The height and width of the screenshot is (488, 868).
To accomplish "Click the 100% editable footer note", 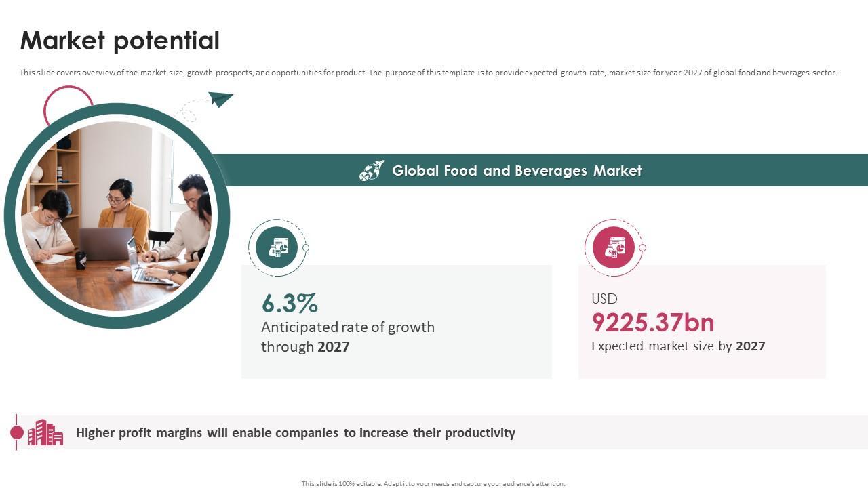I will pos(433,484).
